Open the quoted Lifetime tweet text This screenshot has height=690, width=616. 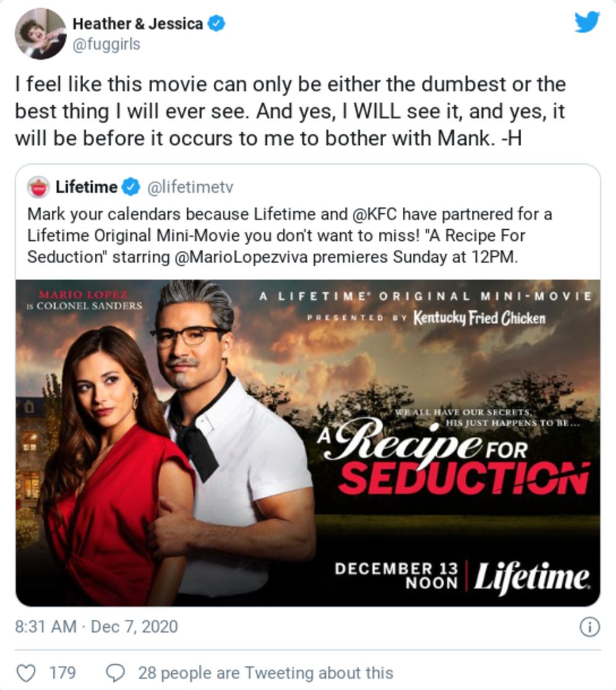[290, 235]
